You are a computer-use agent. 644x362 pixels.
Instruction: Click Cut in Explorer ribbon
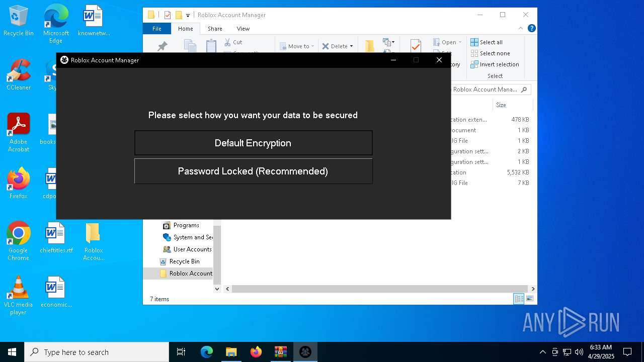(233, 42)
